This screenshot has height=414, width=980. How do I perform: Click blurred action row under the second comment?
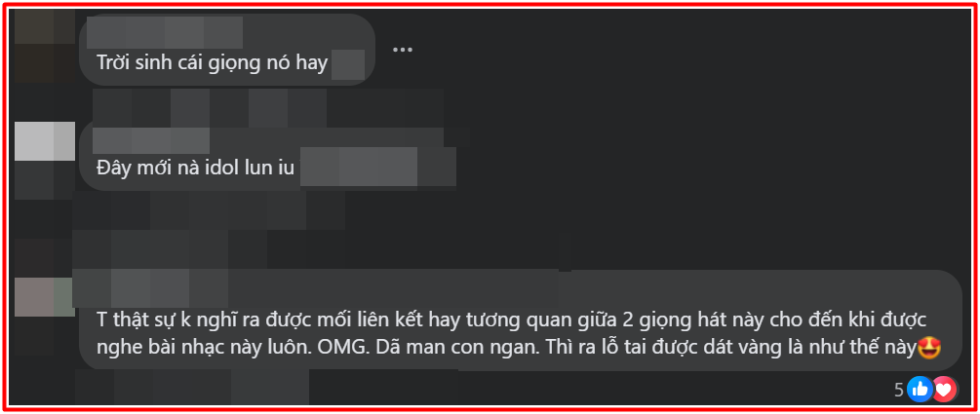click(208, 210)
